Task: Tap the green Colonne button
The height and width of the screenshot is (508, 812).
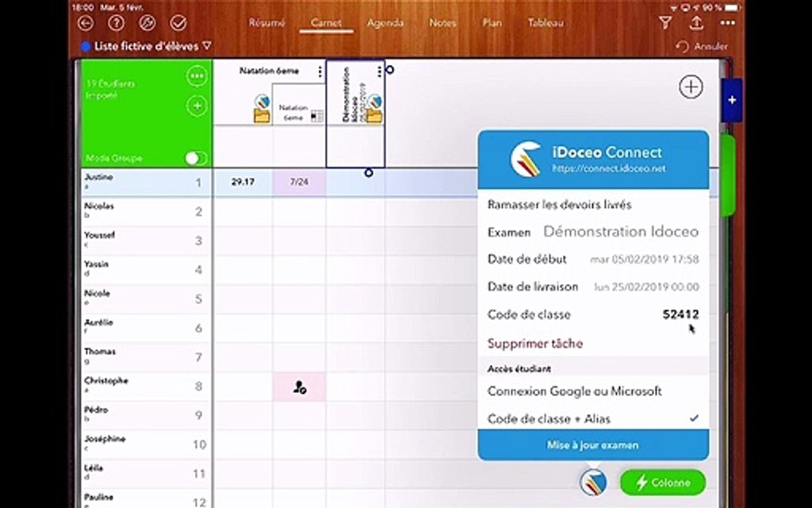Action: click(x=663, y=483)
